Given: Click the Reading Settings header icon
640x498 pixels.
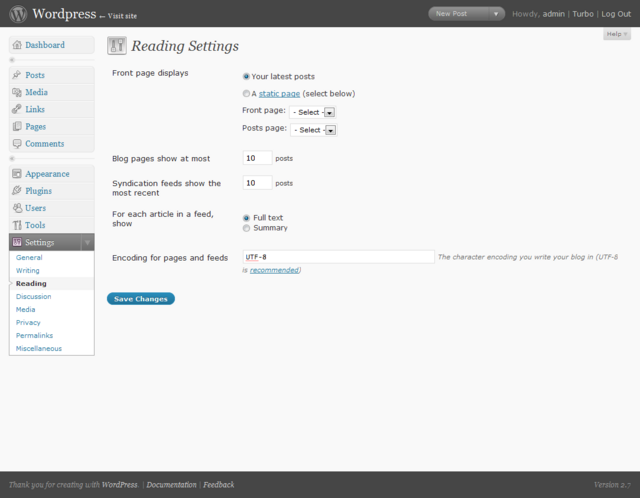Looking at the screenshot, I should pyautogui.click(x=117, y=45).
